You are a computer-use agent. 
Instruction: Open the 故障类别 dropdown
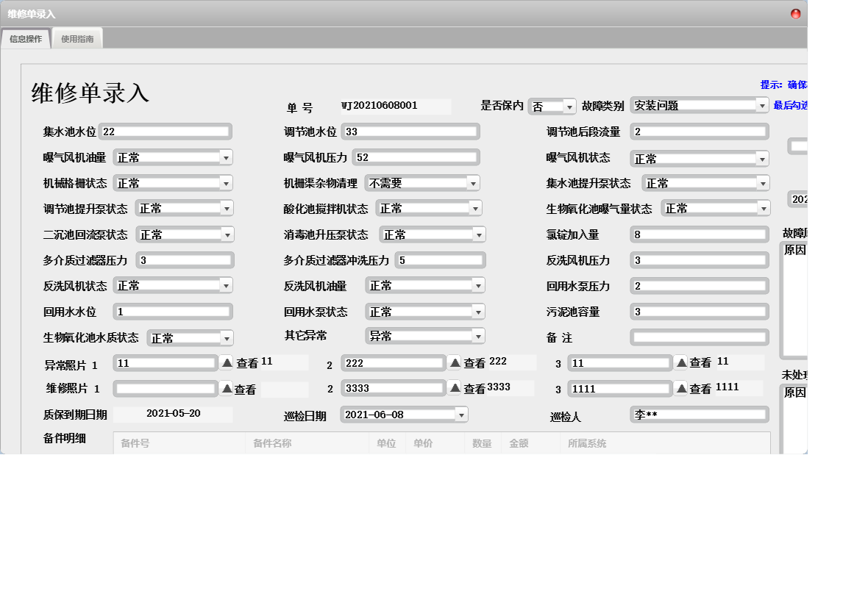tap(762, 106)
